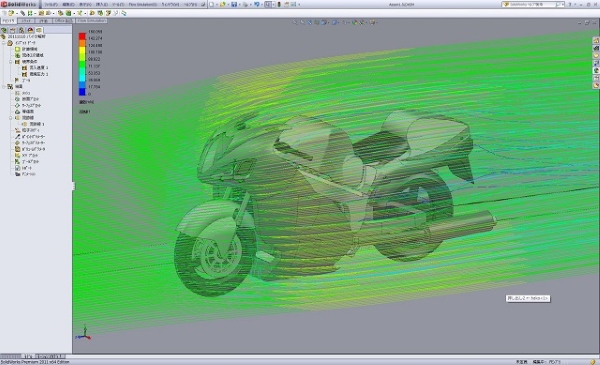The image size is (600, 365).
Task: Collapse the Flow Trajectories tree node
Action: click(x=11, y=118)
